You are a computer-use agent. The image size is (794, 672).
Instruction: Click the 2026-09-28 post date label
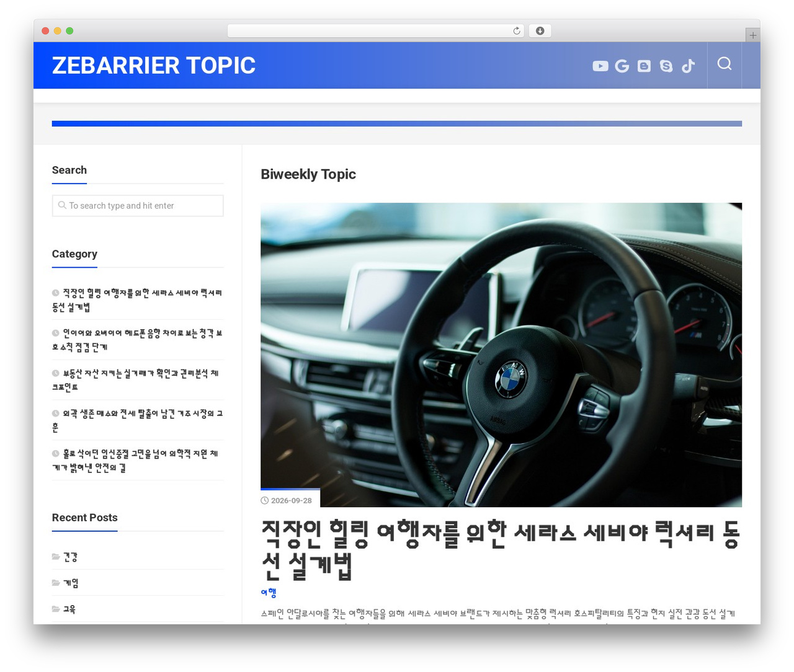291,500
